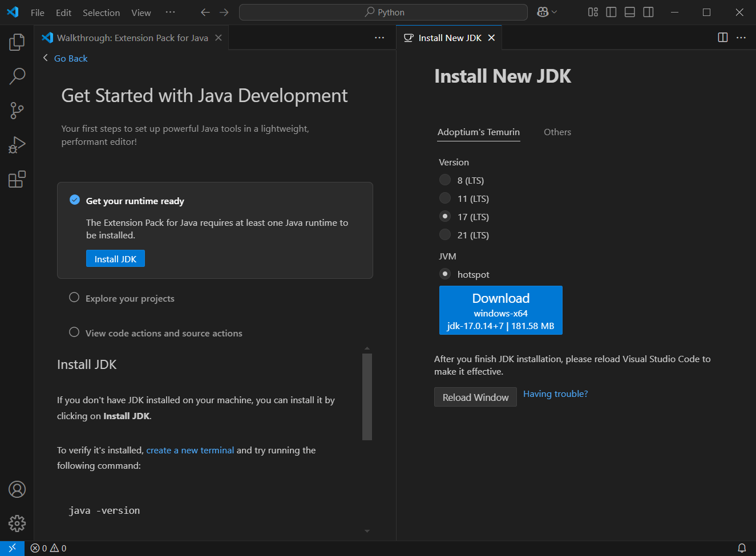The image size is (756, 556).
Task: Toggle the secondary side bar icon
Action: pyautogui.click(x=648, y=12)
